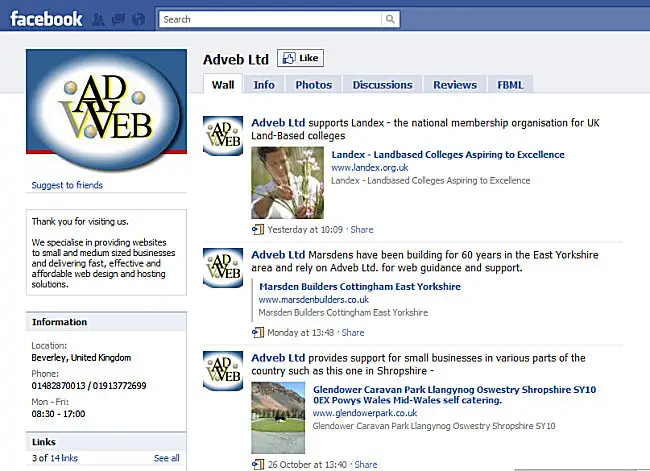Click Beverley, United Kingdom location text
This screenshot has width=650, height=471.
coord(81,357)
